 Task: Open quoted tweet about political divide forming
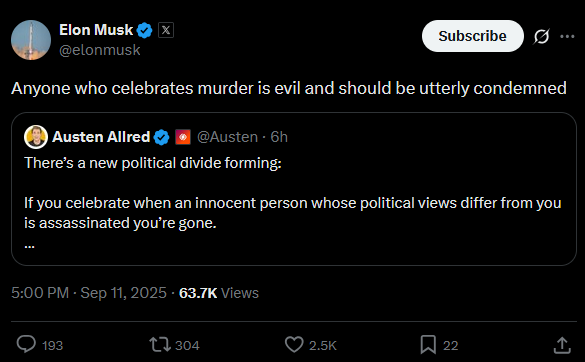tap(294, 189)
